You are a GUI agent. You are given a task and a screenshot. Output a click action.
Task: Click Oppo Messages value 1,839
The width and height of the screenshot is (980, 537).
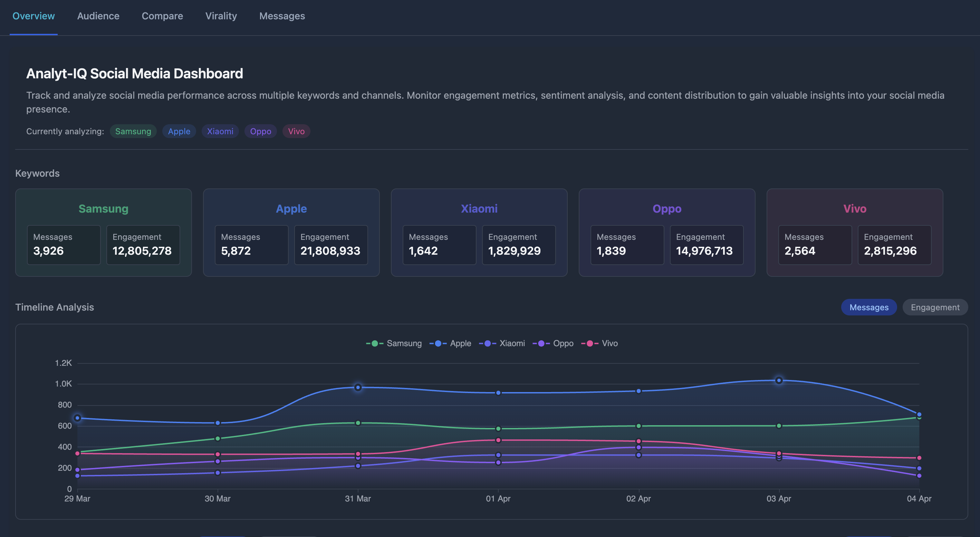[x=611, y=251]
